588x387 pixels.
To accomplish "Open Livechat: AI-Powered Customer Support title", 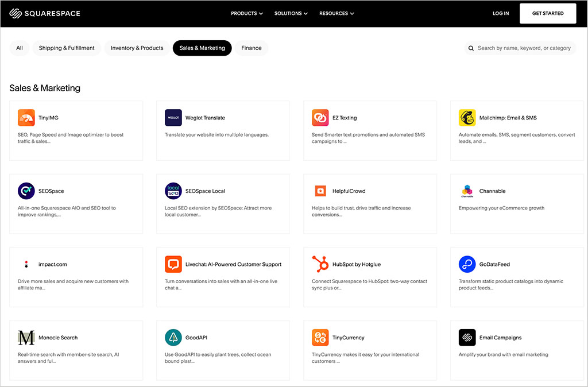I will 233,264.
